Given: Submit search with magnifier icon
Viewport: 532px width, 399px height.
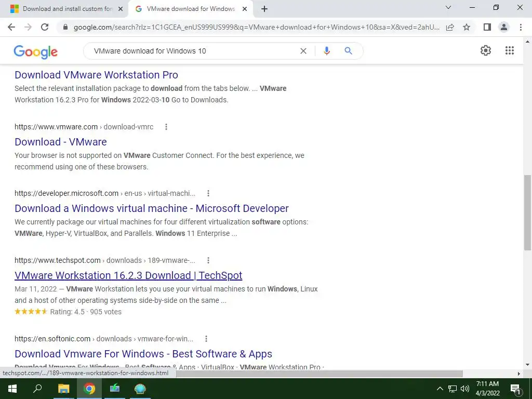Looking at the screenshot, I should point(348,51).
